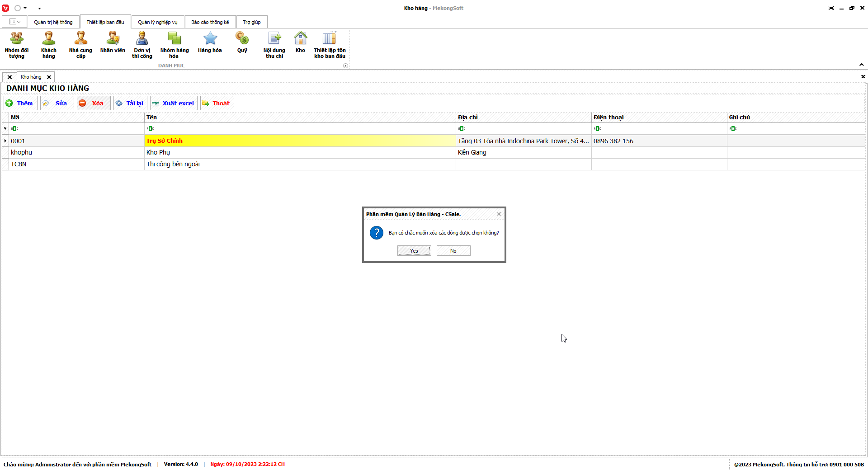Collapse the ribbon with the chevron arrow
Image resolution: width=868 pixels, height=470 pixels.
point(862,65)
